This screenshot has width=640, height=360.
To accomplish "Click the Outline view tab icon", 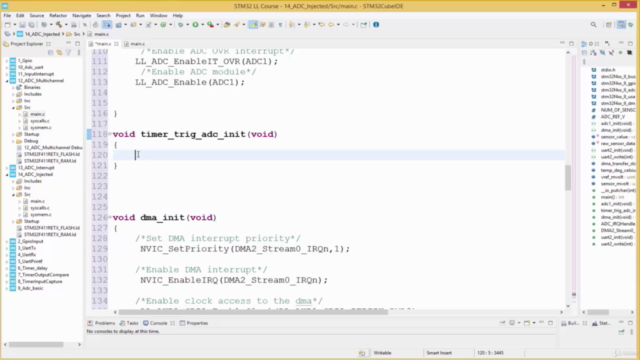I will [x=584, y=44].
